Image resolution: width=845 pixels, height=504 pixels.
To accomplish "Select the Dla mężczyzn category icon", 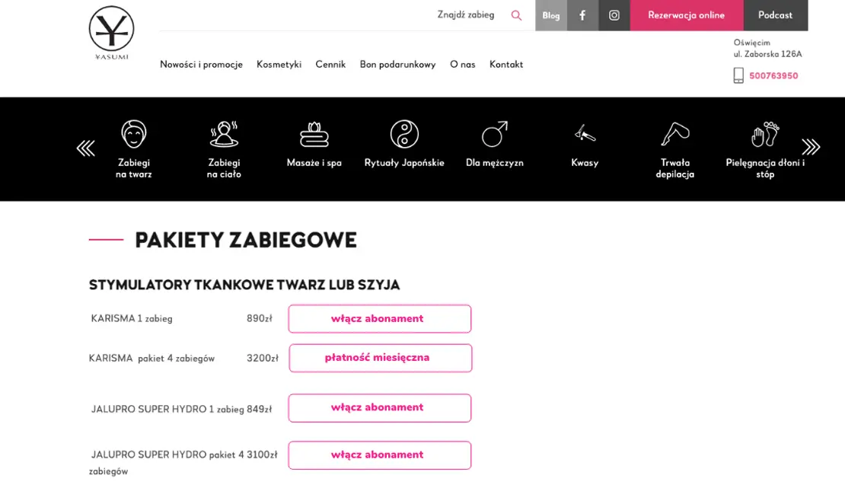I will 494,134.
